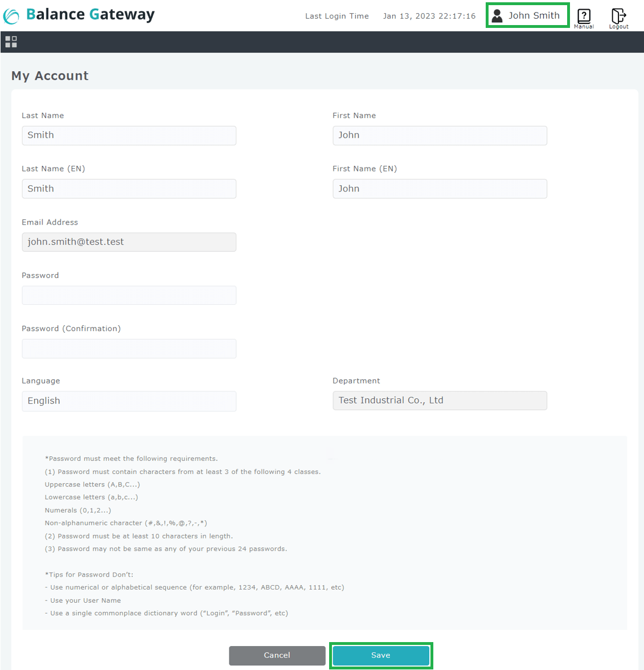Open the Manual help icon
This screenshot has width=644, height=670.
[x=584, y=17]
